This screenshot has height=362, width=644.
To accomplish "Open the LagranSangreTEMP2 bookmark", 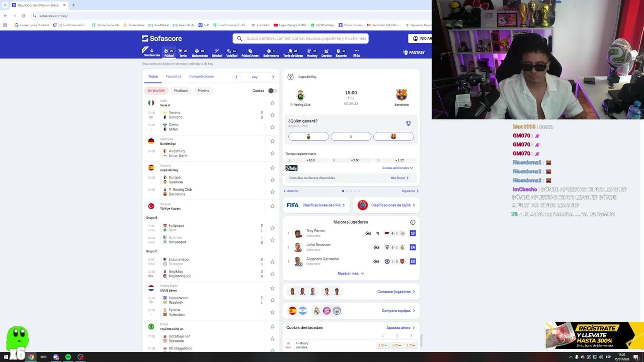I will coord(291,25).
